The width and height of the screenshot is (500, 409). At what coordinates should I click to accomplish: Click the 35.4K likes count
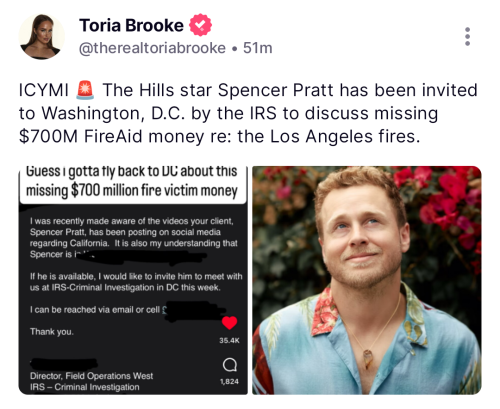point(229,340)
